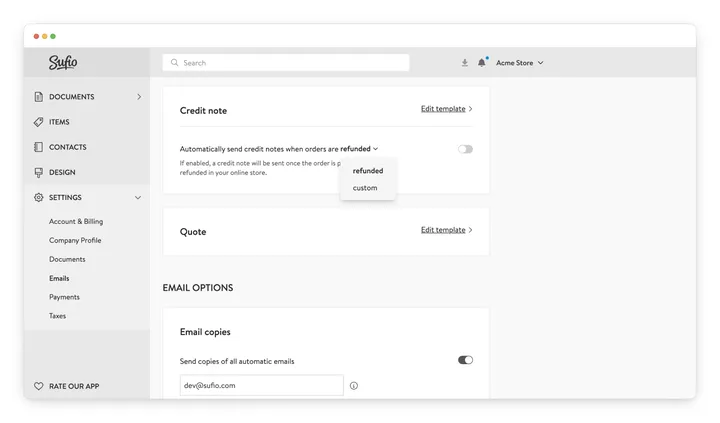Collapse the Settings section chevron
The image size is (720, 423).
tap(138, 197)
